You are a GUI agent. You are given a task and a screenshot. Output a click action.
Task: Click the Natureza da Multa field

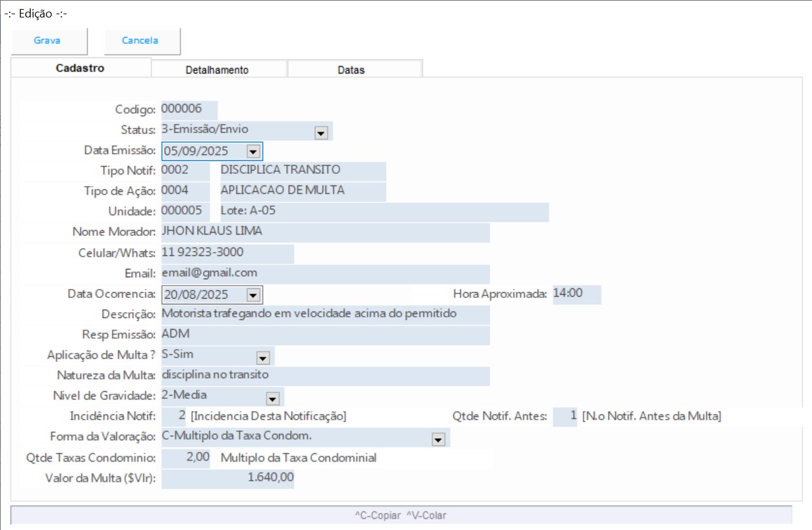click(x=324, y=376)
